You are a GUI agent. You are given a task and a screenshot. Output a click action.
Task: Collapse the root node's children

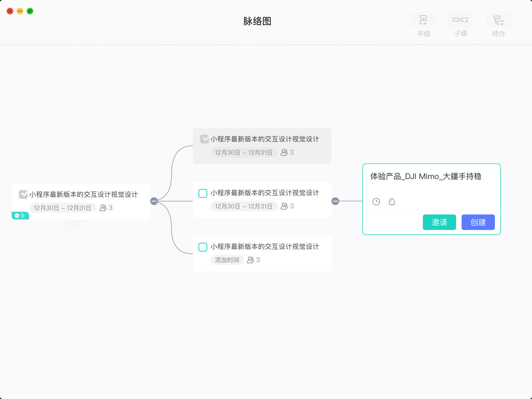[x=154, y=201]
